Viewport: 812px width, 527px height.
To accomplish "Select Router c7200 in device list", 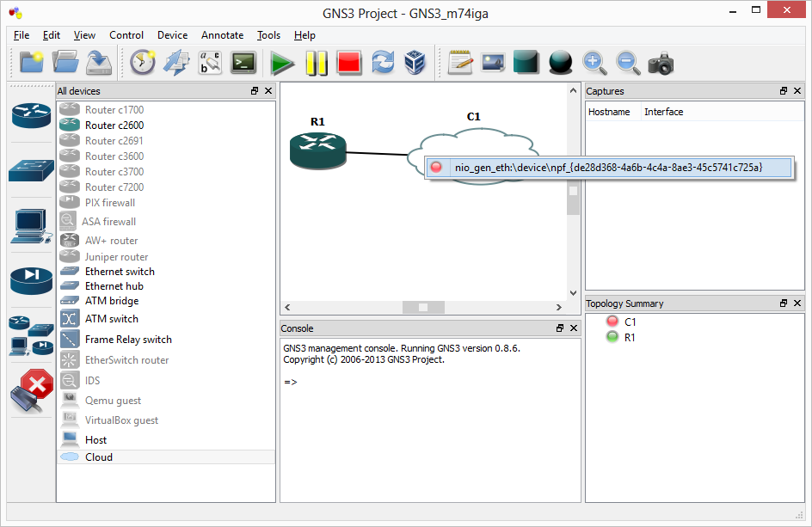I will coord(166,187).
